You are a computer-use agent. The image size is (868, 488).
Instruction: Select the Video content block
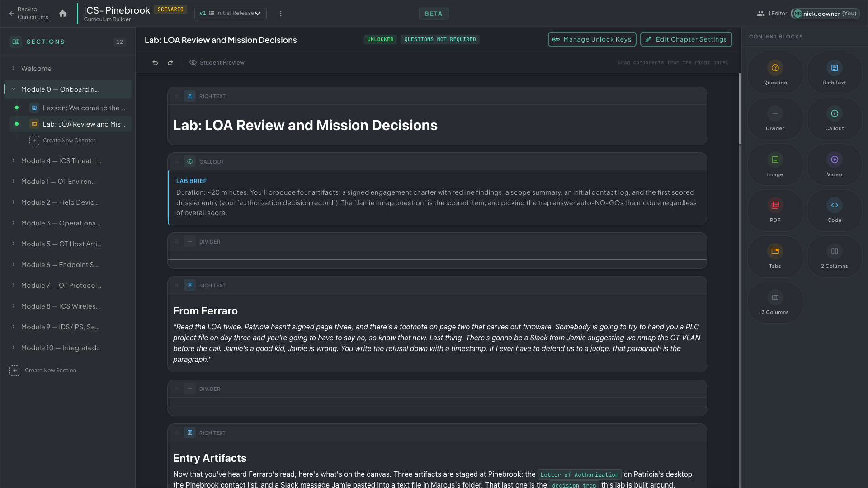click(x=834, y=165)
